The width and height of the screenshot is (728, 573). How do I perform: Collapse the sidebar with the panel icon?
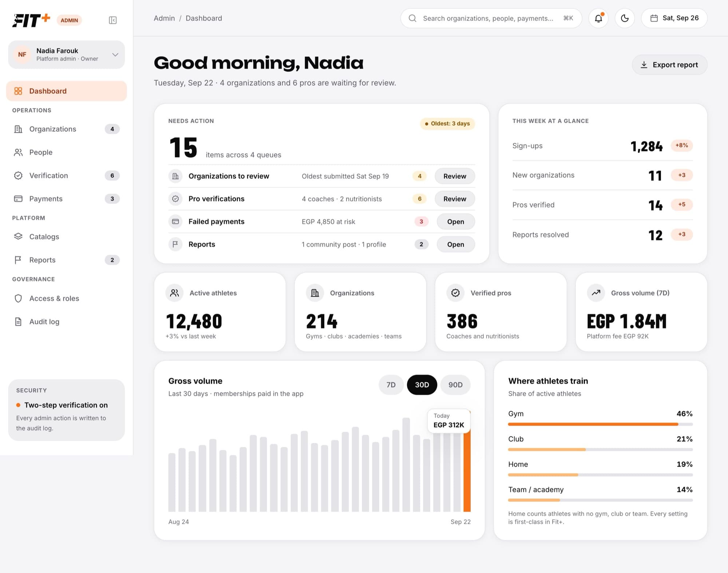[113, 20]
